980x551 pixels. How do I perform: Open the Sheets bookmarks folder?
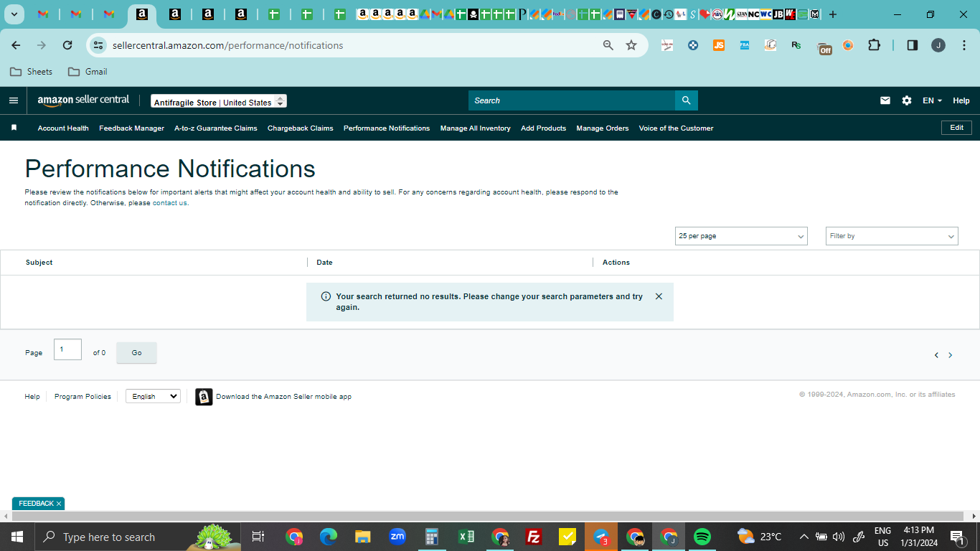pyautogui.click(x=32, y=72)
